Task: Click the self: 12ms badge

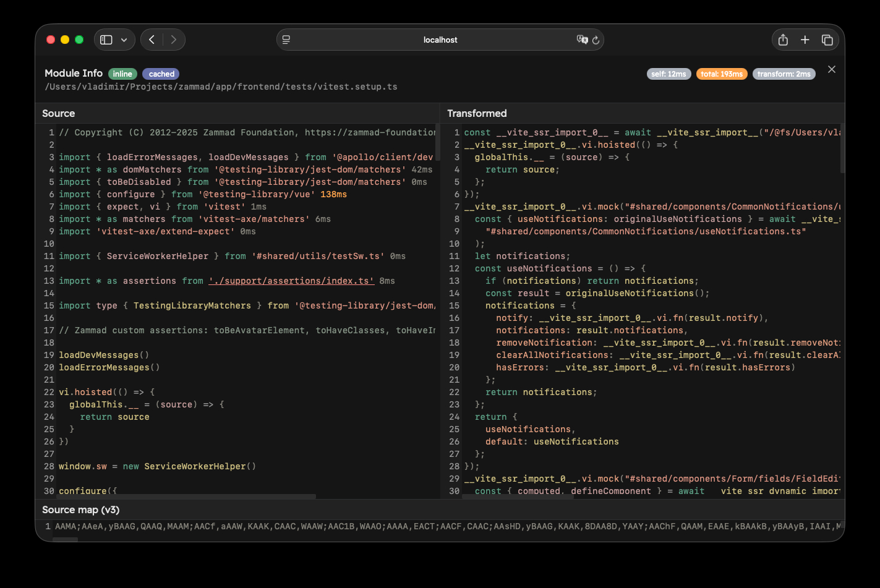Action: [669, 74]
